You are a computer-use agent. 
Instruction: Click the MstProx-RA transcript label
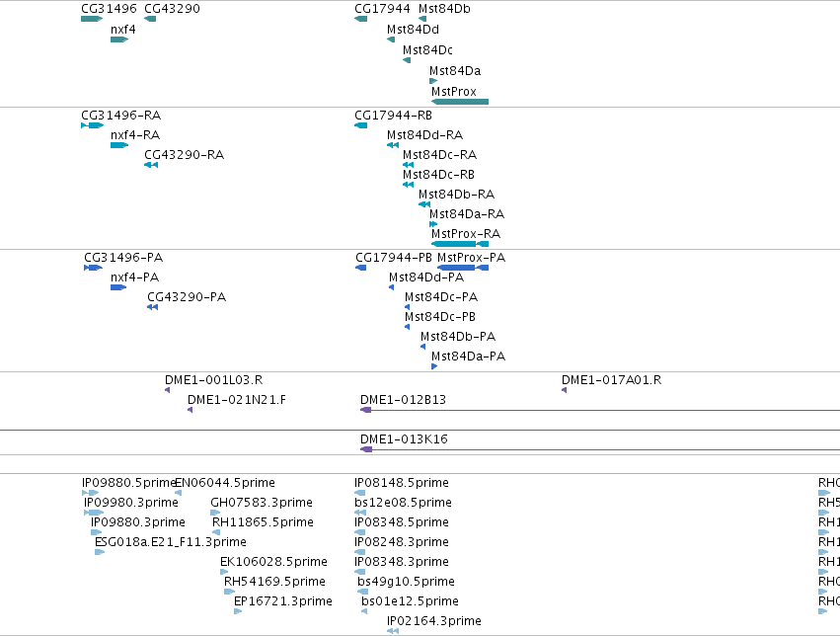466,234
